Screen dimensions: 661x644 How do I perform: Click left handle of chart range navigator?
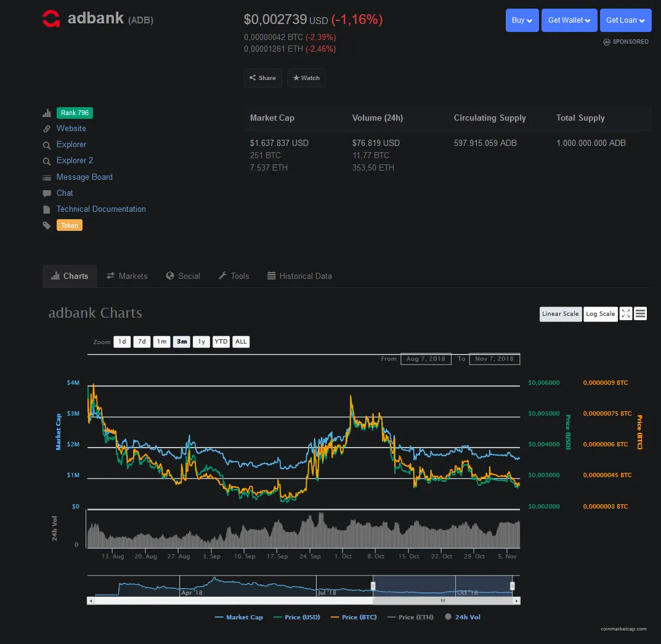[373, 586]
